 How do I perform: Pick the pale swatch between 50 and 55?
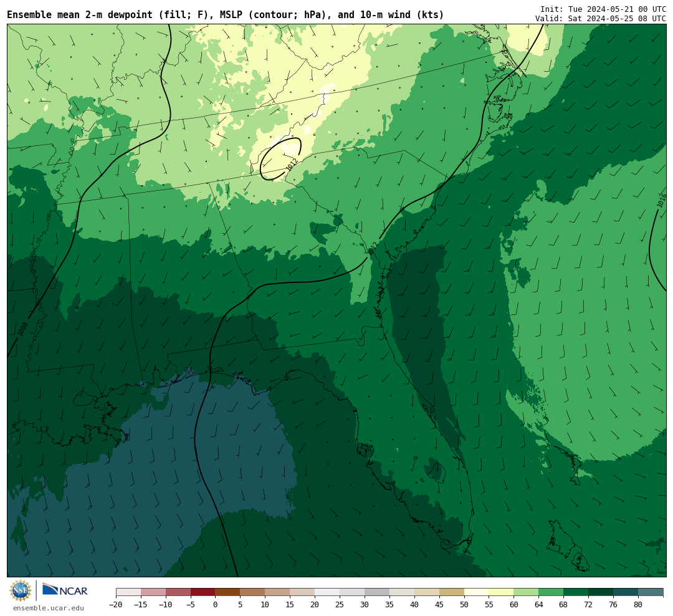pyautogui.click(x=477, y=592)
